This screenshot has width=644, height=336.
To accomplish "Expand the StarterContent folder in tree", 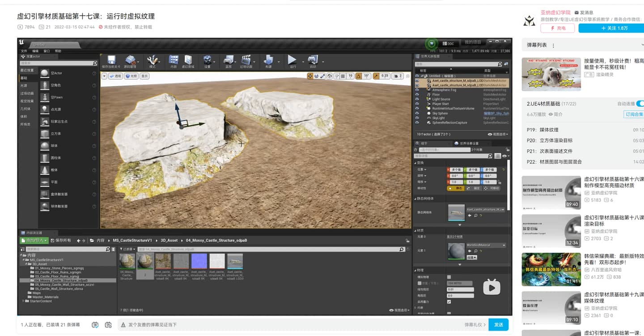I will [x=23, y=301].
